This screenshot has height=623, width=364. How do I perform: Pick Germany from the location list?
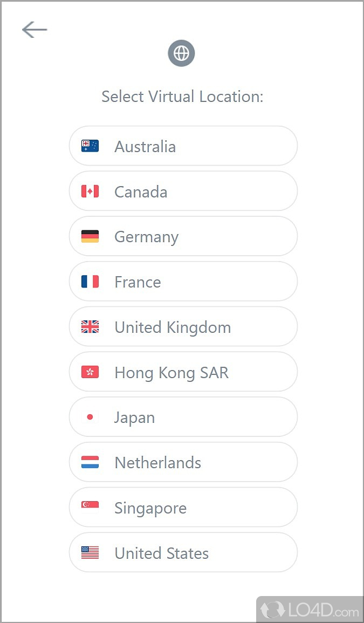pos(183,237)
